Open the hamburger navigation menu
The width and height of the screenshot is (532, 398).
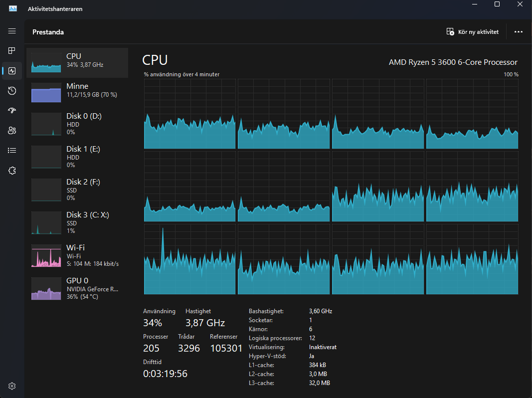point(12,31)
